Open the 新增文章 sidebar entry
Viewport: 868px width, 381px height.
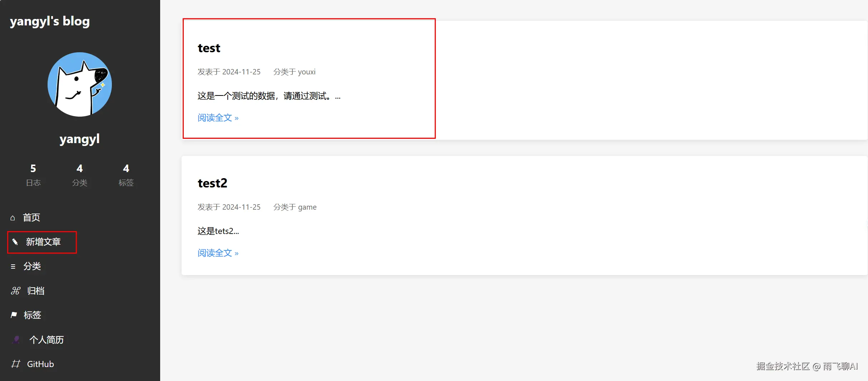(43, 242)
